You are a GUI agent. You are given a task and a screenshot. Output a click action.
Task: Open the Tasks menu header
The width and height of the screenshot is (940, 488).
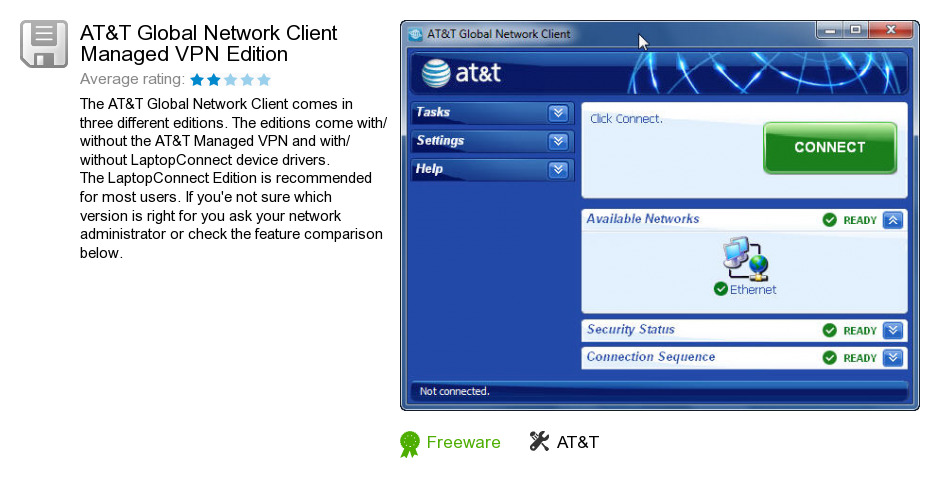(492, 113)
